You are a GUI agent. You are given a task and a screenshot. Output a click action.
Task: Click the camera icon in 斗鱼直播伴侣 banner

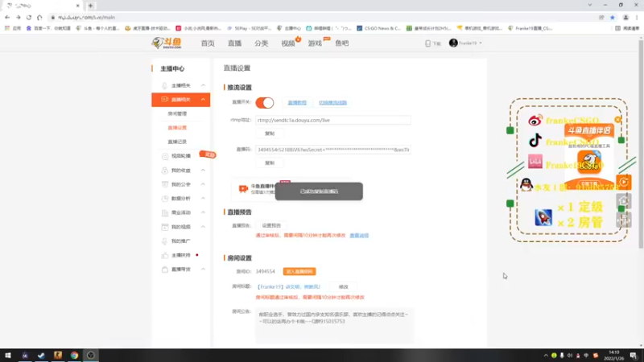[243, 188]
